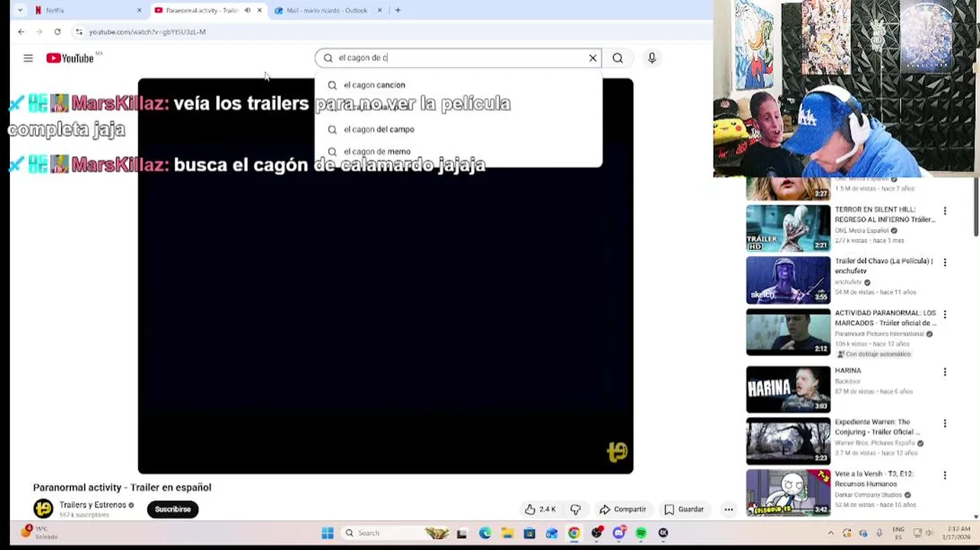
Task: Open 'TERROR EN SILENT HILL' video title
Action: 885,215
